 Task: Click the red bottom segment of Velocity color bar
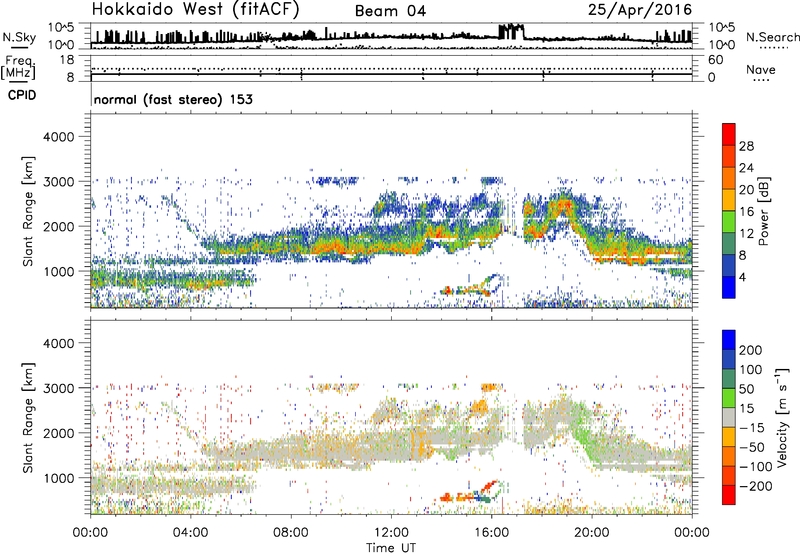[x=729, y=495]
